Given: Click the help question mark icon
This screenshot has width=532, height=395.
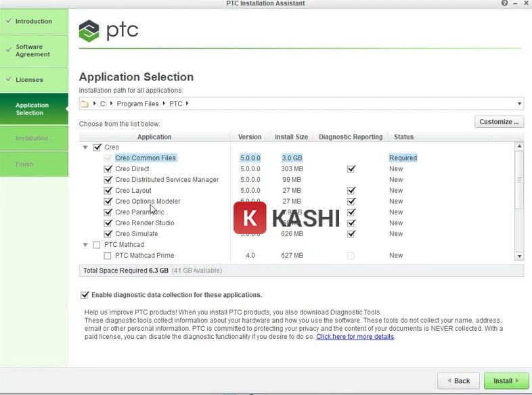Looking at the screenshot, I should pos(505,3).
